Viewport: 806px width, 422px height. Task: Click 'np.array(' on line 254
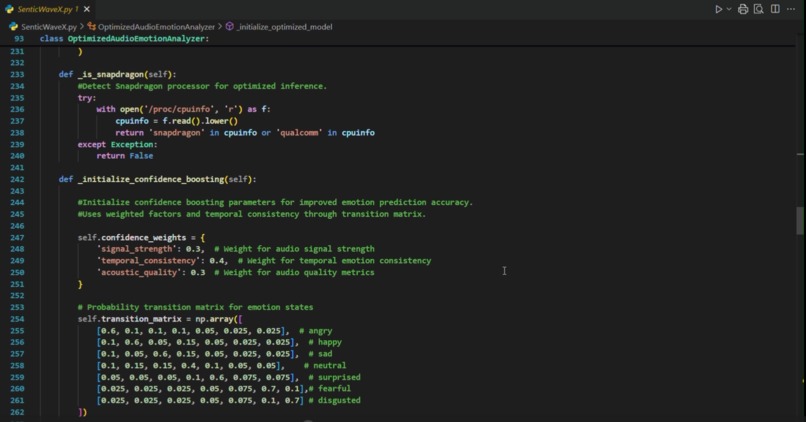click(x=218, y=319)
